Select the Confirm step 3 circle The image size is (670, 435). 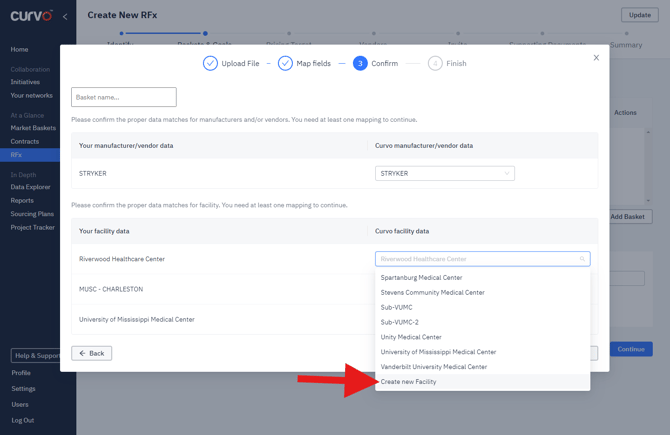point(360,63)
